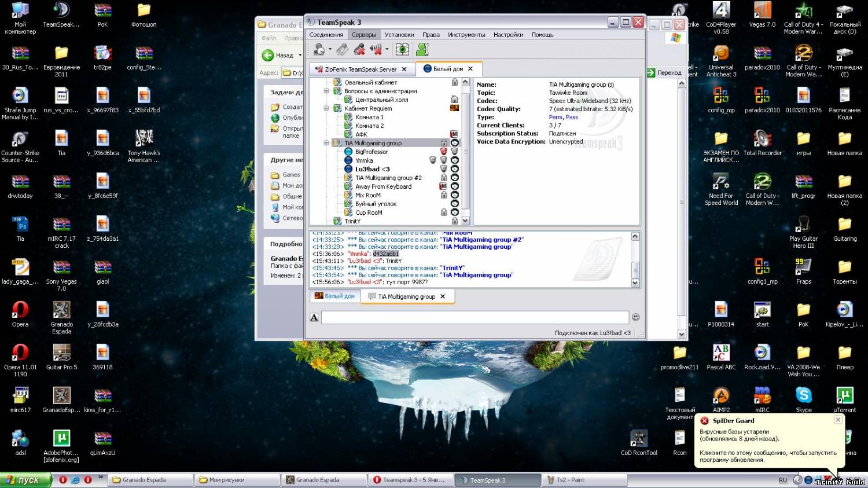
Task: Click the Perm link in channel info
Action: (x=555, y=118)
